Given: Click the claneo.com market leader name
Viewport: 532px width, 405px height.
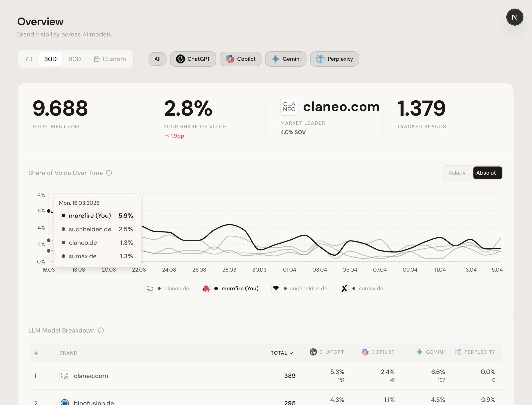Looking at the screenshot, I should pyautogui.click(x=341, y=107).
